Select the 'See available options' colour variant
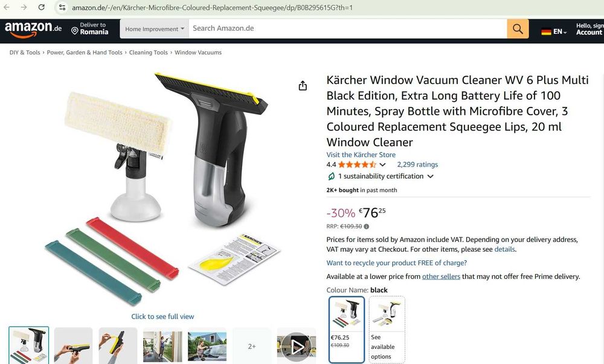Viewport: 604px width, 364px height. (387, 330)
